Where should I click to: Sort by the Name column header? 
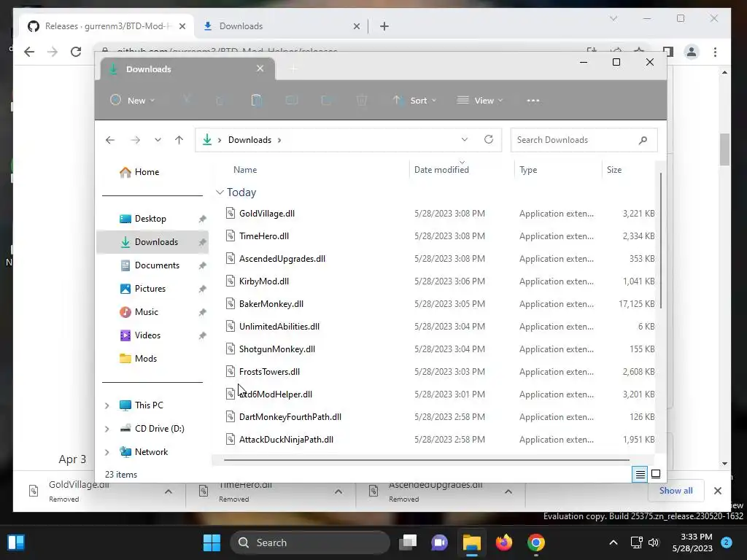click(245, 169)
